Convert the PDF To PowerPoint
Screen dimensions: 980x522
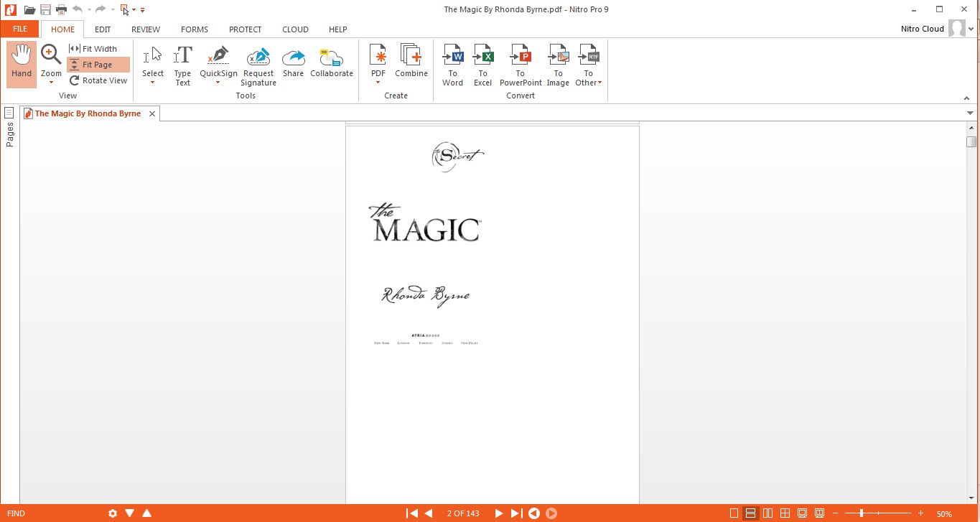tap(521, 65)
